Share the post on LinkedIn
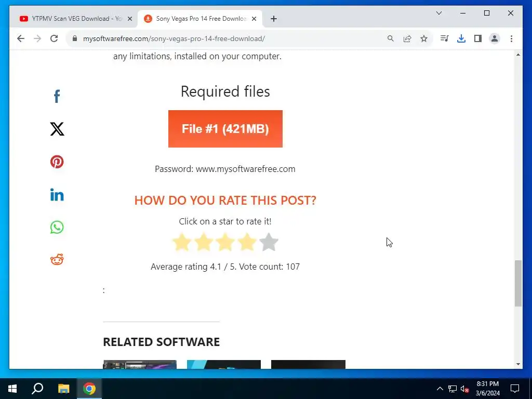The image size is (532, 399). (57, 195)
